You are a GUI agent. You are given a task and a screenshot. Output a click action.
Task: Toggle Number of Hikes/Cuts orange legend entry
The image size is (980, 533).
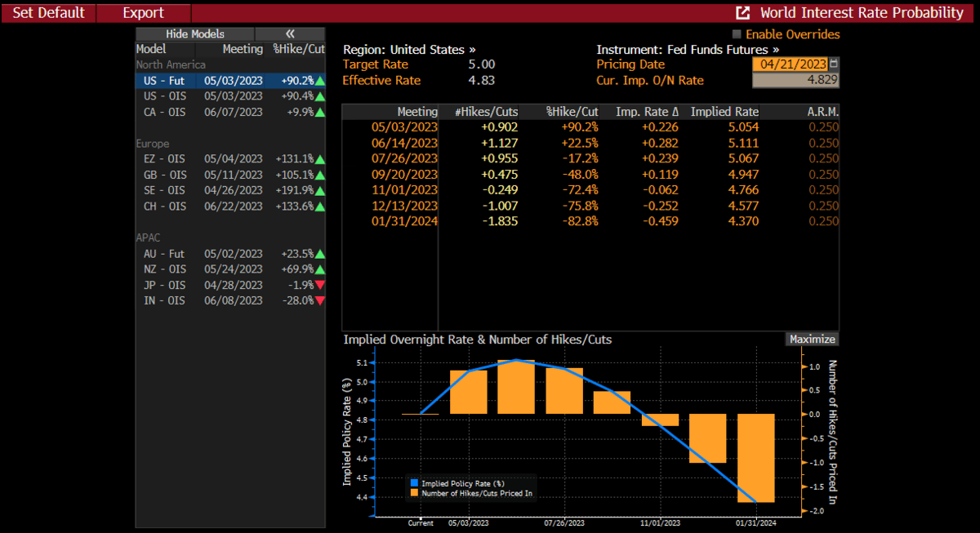(415, 493)
